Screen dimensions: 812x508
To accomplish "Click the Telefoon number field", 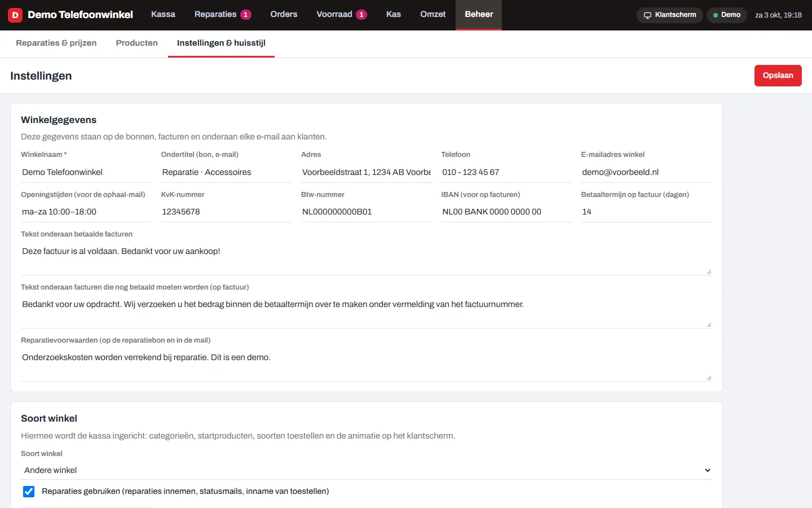I will click(506, 173).
